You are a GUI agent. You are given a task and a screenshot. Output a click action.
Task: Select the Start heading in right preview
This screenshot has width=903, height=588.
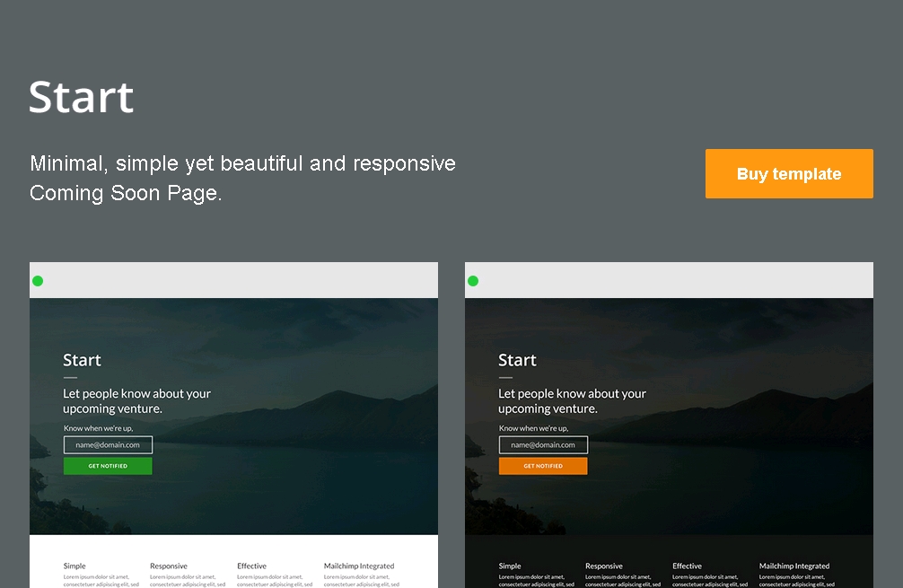point(517,360)
